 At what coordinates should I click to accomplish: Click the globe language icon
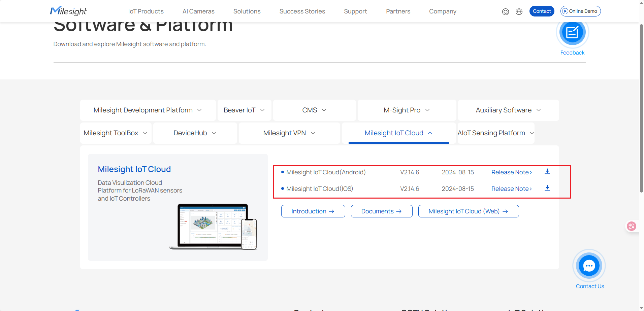coord(519,12)
